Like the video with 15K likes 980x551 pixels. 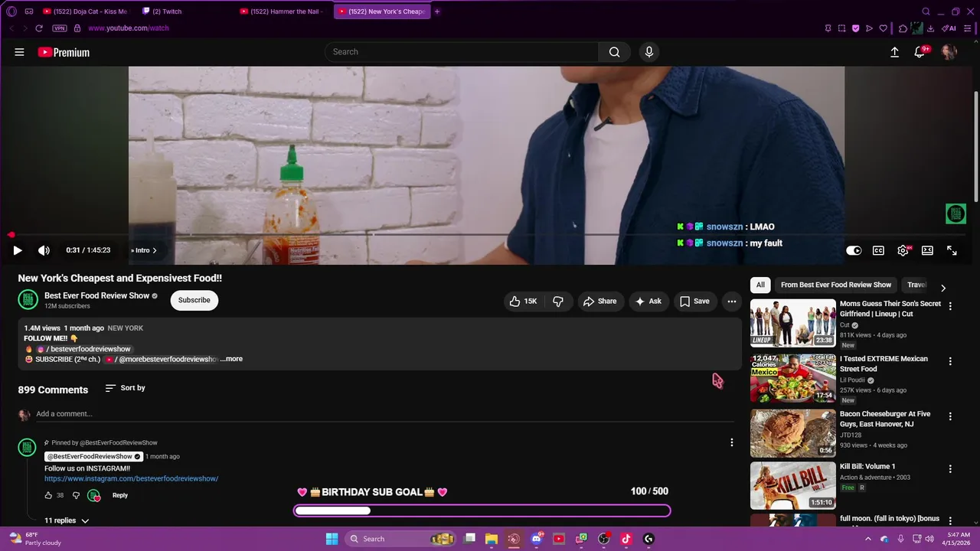(x=523, y=302)
